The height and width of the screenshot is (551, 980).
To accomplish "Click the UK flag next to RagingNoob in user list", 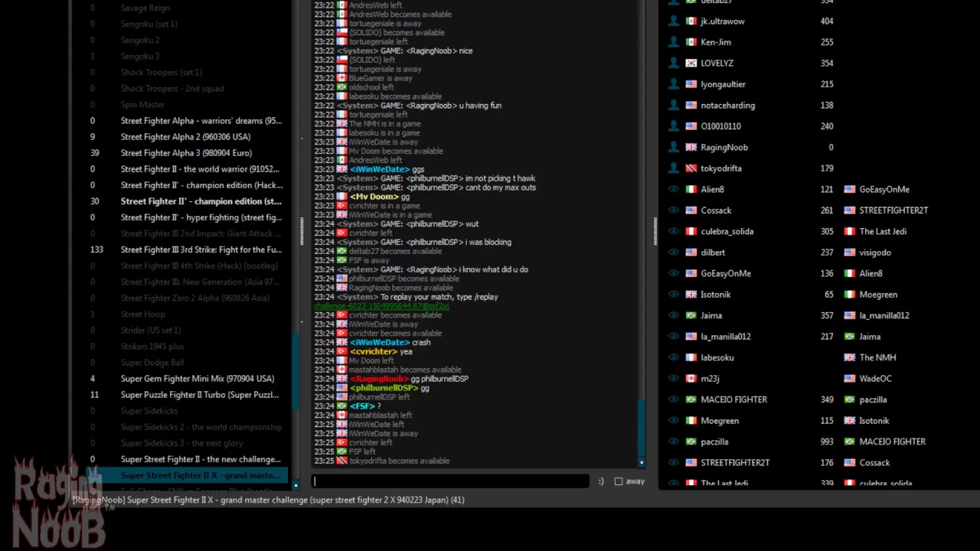I will (691, 148).
